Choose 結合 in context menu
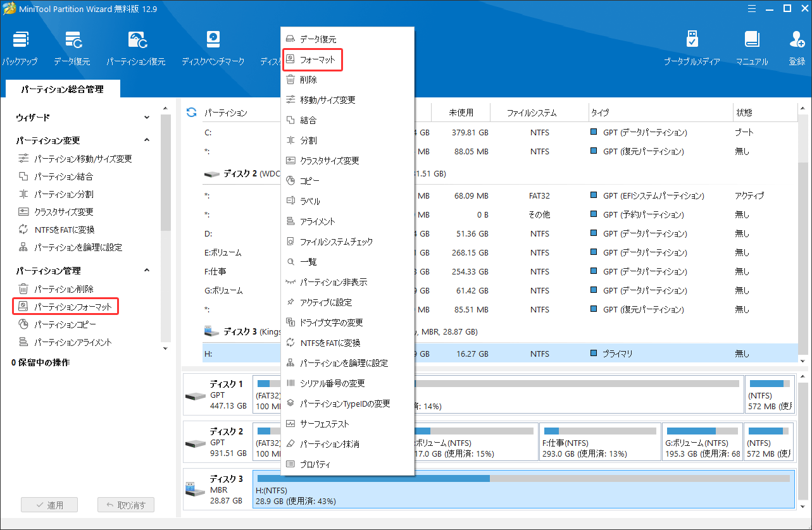The width and height of the screenshot is (812, 530). click(x=347, y=120)
